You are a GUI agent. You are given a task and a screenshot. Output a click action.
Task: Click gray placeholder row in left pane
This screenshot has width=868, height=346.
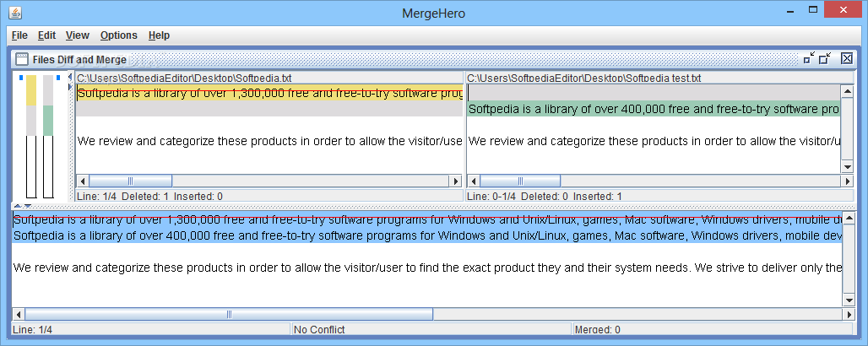pos(269,109)
